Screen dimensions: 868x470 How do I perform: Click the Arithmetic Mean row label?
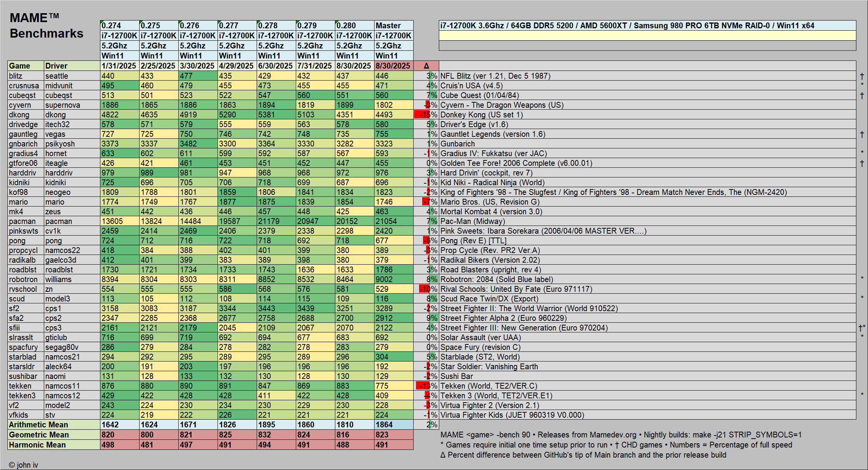39,425
